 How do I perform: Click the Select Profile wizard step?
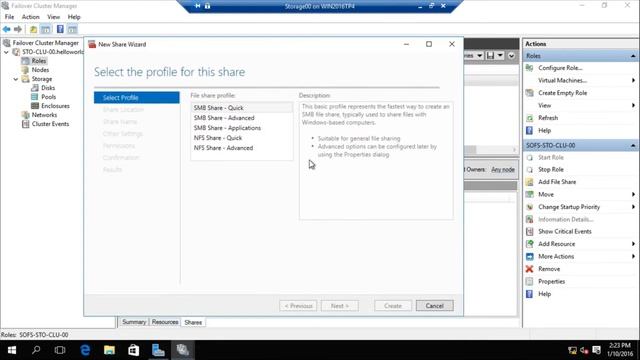click(136, 98)
